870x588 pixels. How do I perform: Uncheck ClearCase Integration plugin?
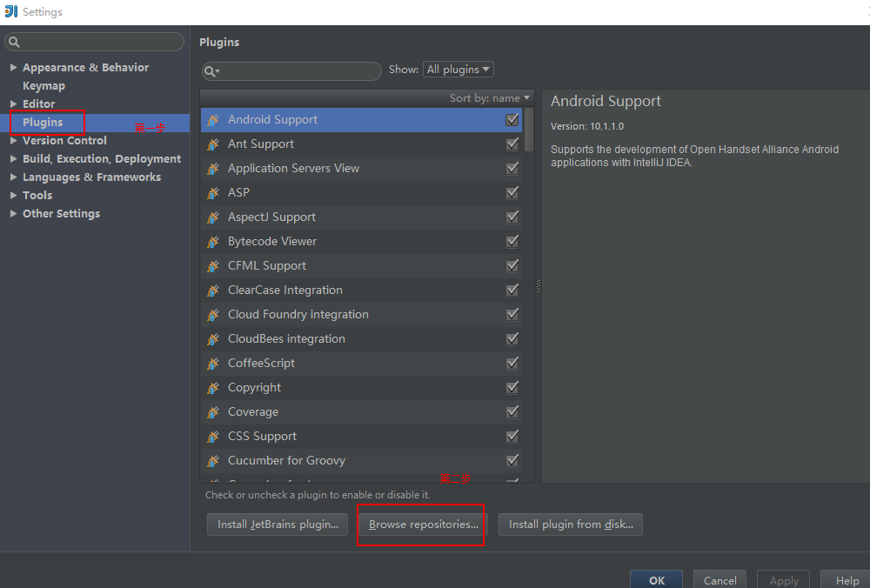[x=512, y=291]
